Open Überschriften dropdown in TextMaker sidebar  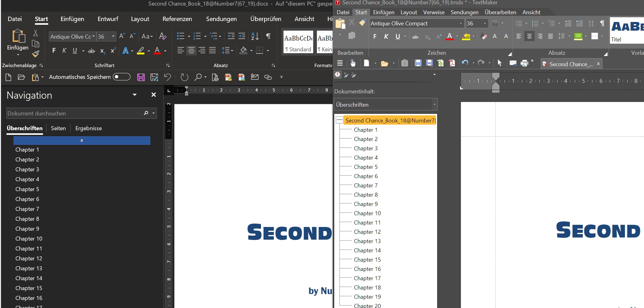[434, 105]
